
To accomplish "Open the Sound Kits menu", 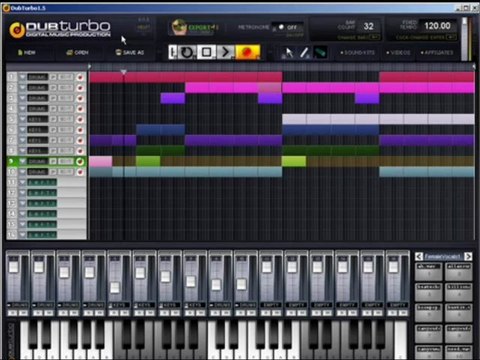I will coord(357,53).
